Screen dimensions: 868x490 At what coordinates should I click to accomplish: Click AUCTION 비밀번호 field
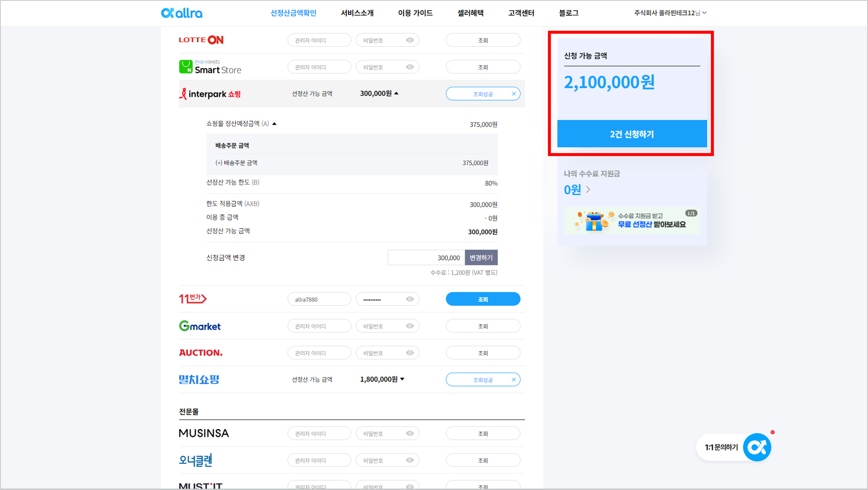point(387,353)
